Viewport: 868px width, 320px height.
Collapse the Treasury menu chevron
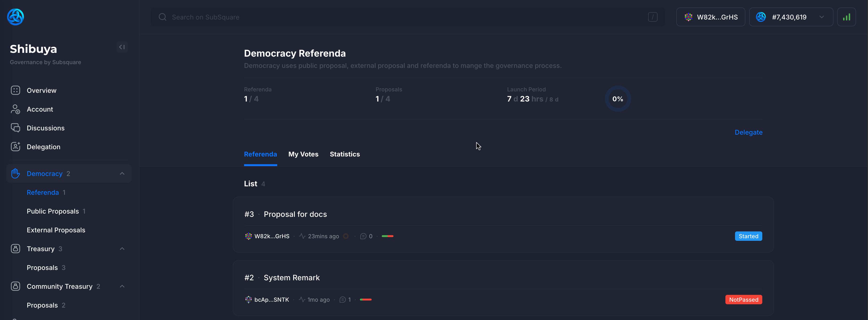click(122, 249)
